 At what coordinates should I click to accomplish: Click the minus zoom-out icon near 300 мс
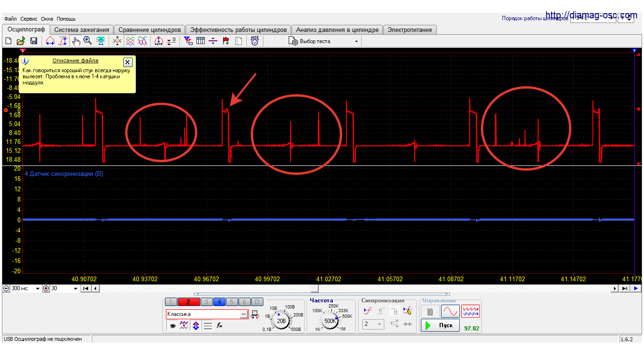pos(6,289)
